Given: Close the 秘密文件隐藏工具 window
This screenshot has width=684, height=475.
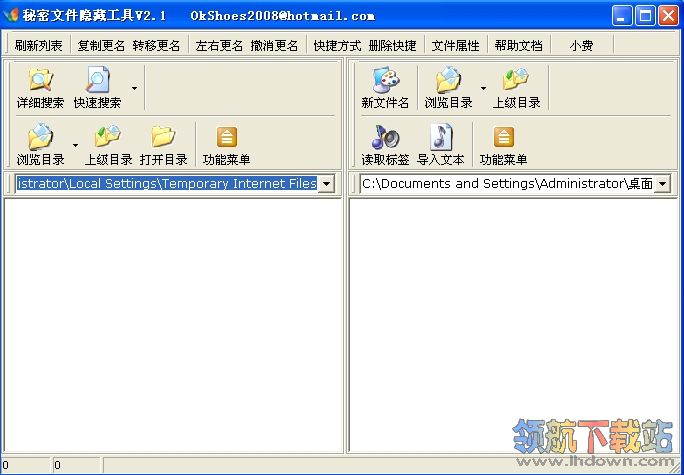Looking at the screenshot, I should 668,16.
